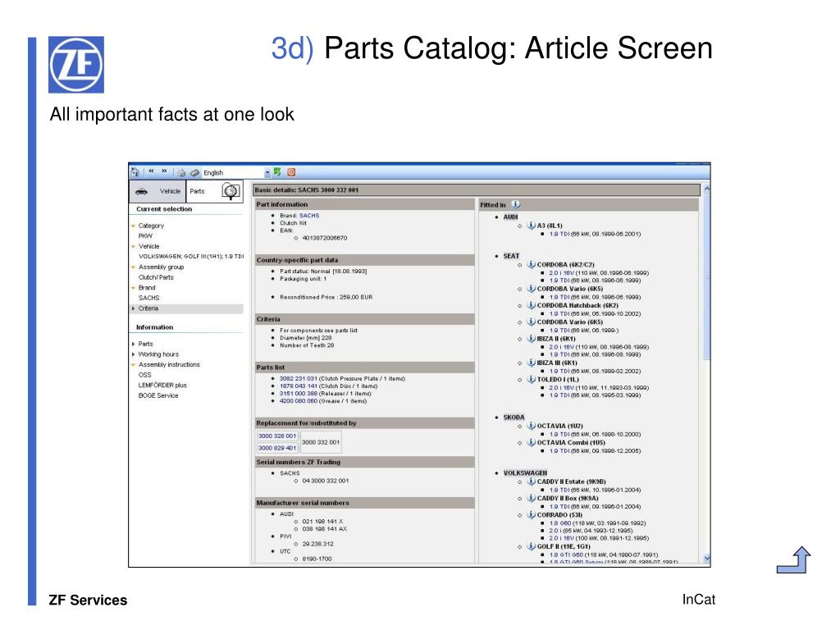Click the home icon in the toolbar
The width and height of the screenshot is (840, 630).
pos(135,172)
